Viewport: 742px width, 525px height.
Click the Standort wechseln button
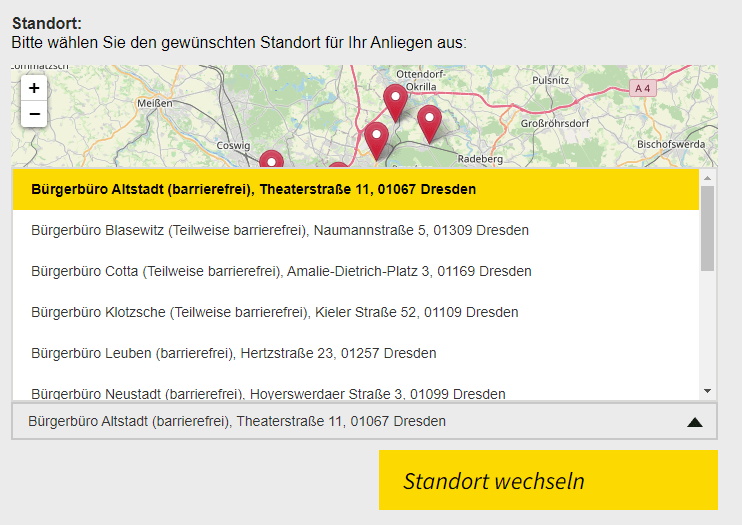(548, 480)
